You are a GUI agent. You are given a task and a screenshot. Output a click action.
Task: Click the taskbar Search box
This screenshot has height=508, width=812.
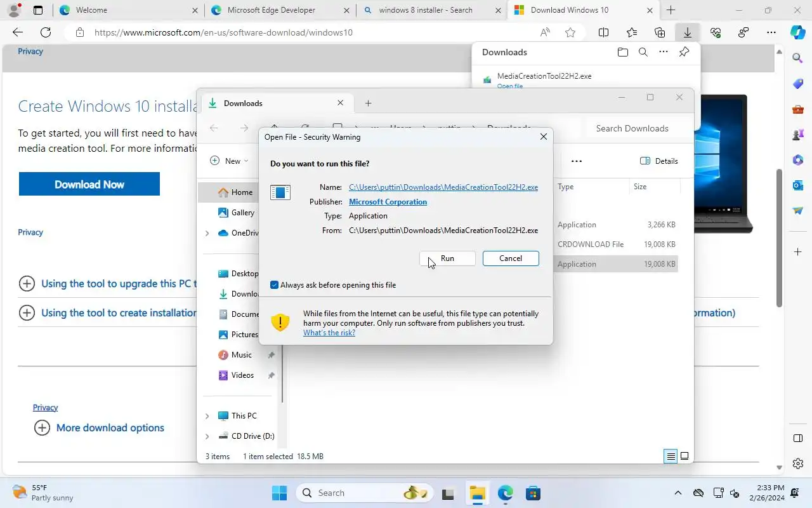tap(365, 493)
